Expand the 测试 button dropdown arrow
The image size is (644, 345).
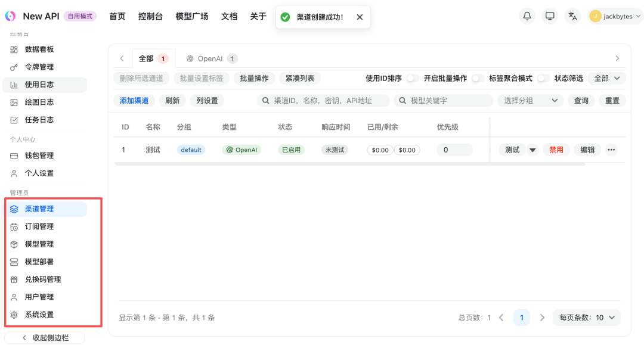532,150
